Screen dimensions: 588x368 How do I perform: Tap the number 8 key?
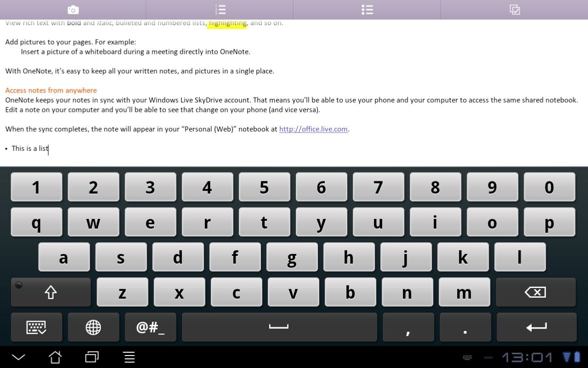click(x=435, y=187)
